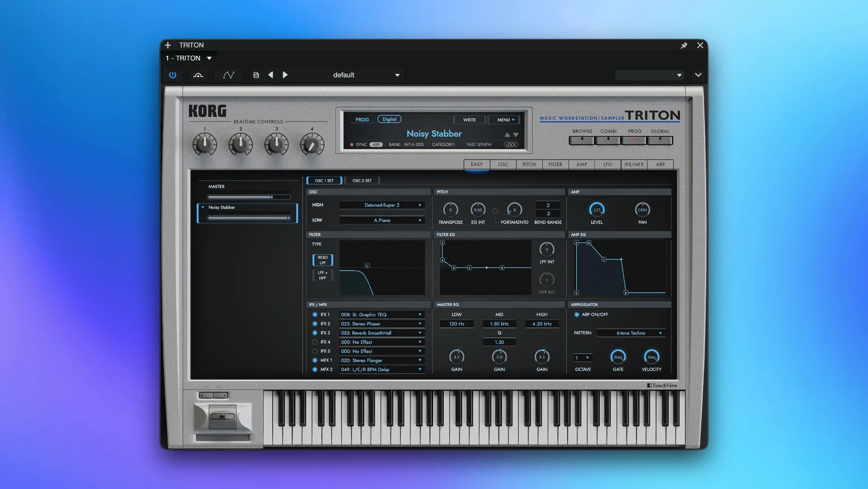Go to next preset arrow
The height and width of the screenshot is (489, 868).
[x=285, y=75]
